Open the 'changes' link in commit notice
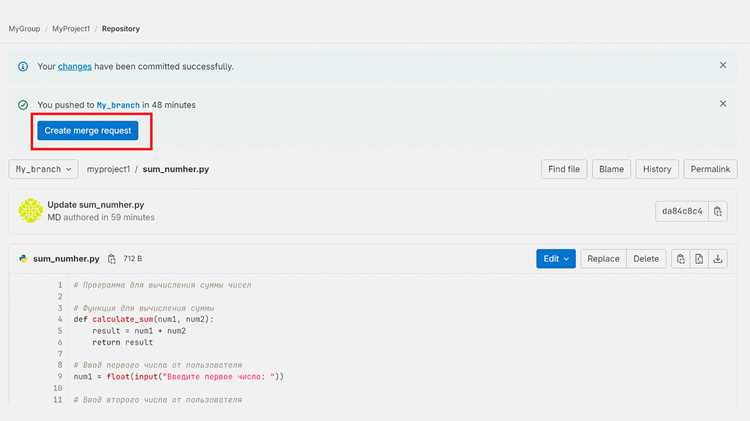This screenshot has height=421, width=750. [x=75, y=66]
